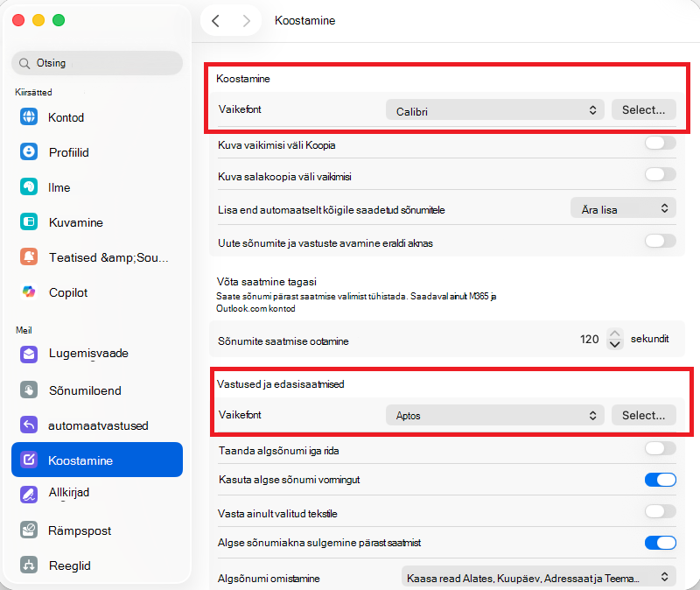Toggle Taanda algsõnumi iga rida switch
The height and width of the screenshot is (590, 700).
[661, 448]
